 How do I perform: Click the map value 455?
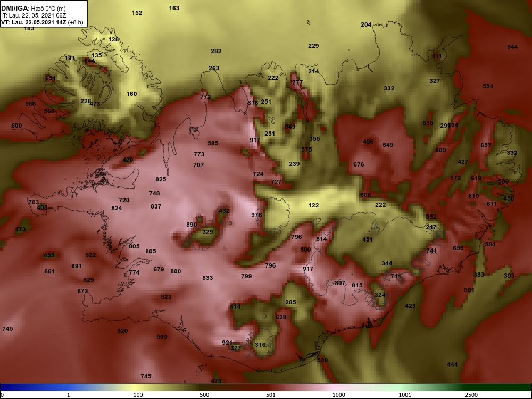click(x=49, y=255)
